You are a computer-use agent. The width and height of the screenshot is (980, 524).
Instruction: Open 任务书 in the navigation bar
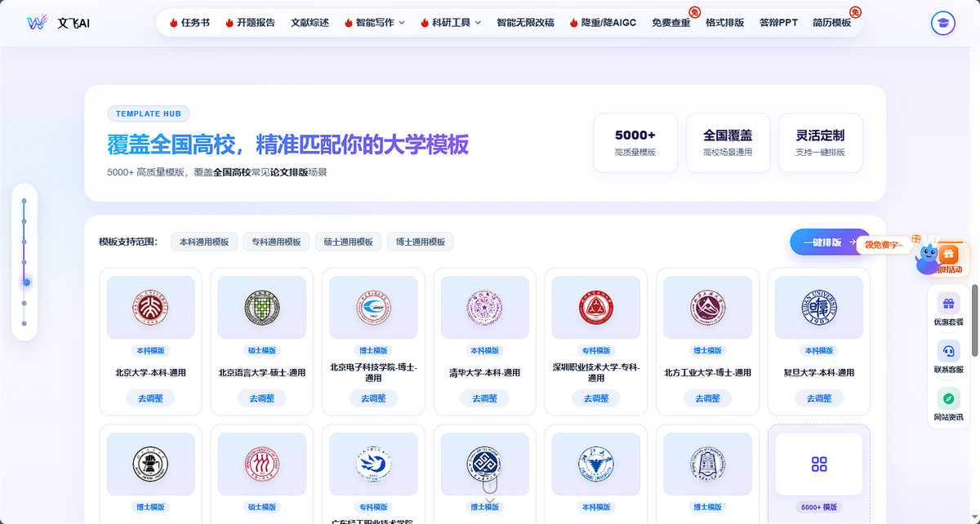[189, 23]
